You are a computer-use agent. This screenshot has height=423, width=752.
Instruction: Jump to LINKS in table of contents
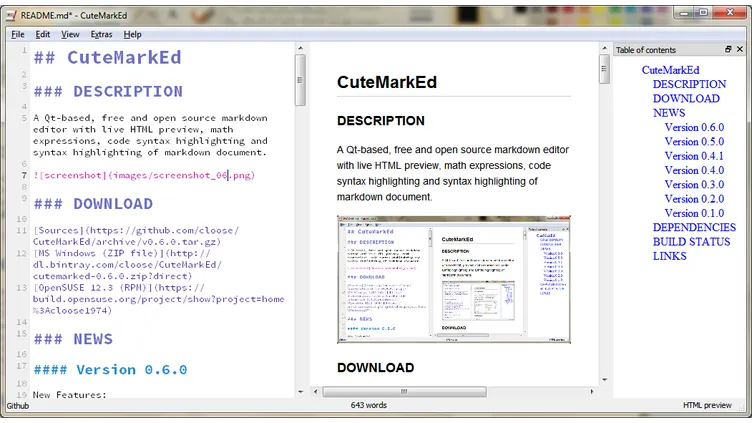pyautogui.click(x=670, y=257)
